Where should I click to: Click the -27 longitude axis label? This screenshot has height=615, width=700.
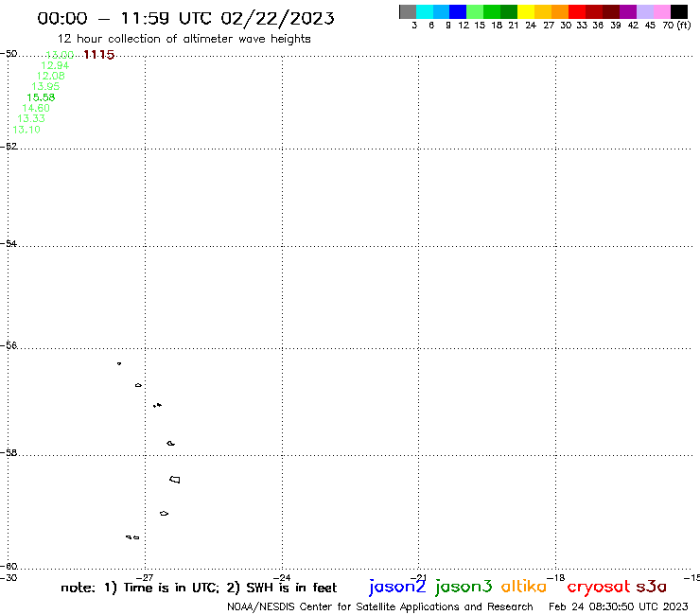[145, 577]
